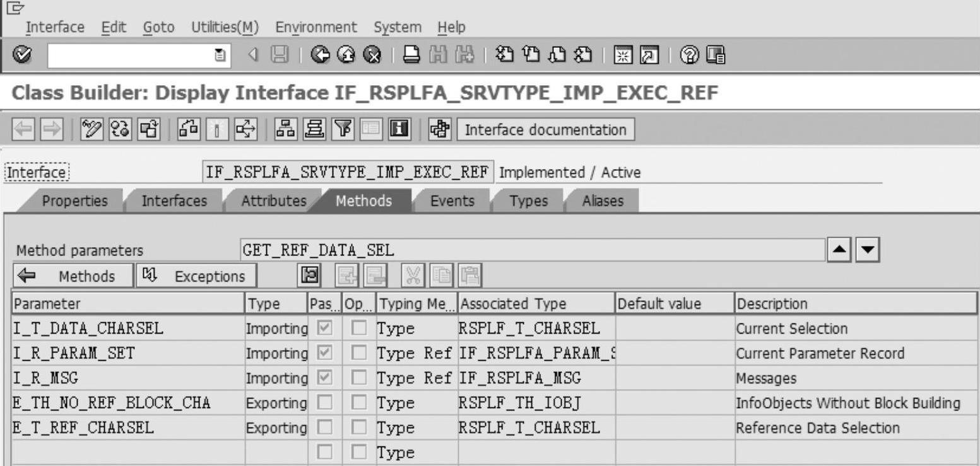Open the Utilities(M) menu

pos(225,28)
